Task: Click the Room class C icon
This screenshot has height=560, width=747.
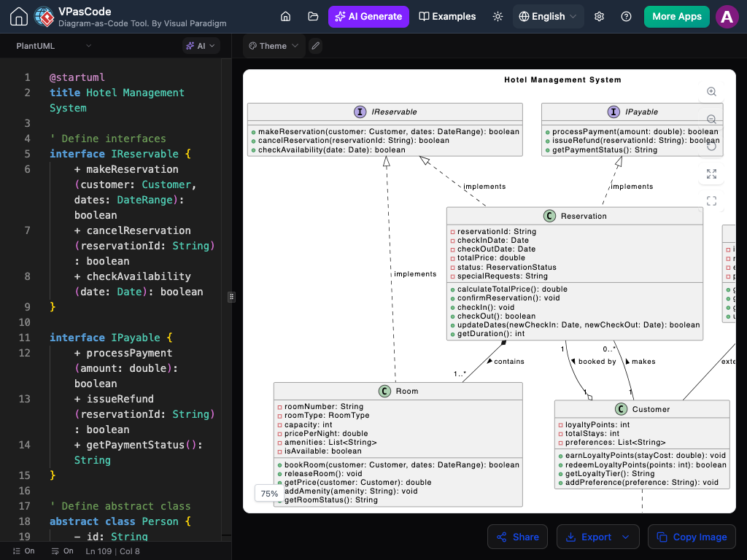Action: 384,391
